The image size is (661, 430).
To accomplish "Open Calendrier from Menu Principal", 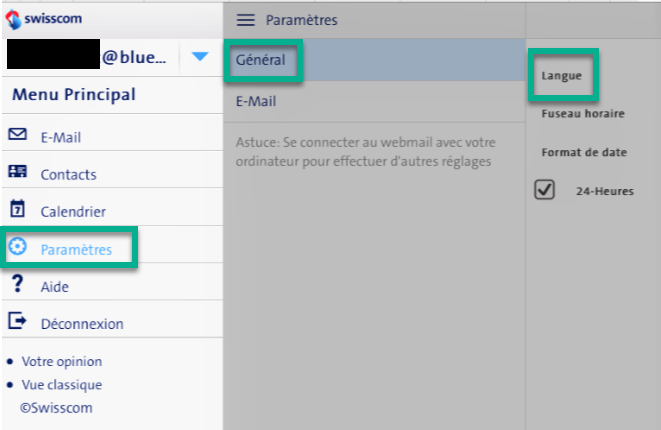I will click(73, 211).
